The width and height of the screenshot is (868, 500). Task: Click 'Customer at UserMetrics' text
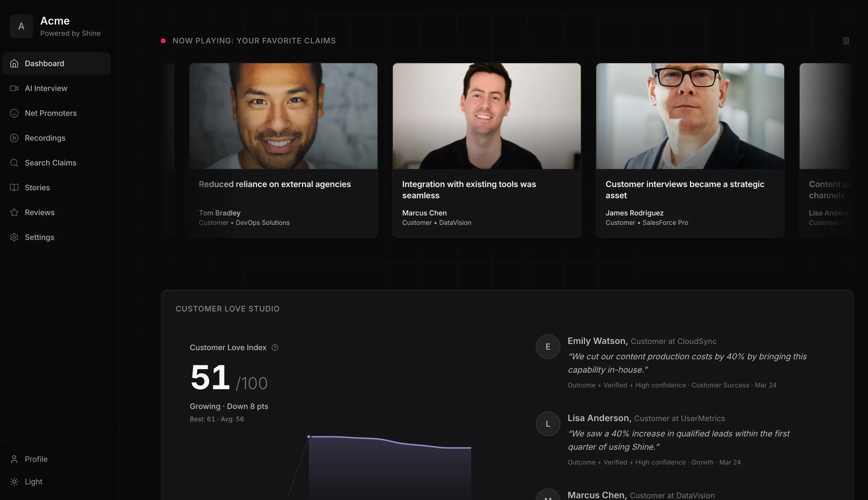(x=679, y=418)
